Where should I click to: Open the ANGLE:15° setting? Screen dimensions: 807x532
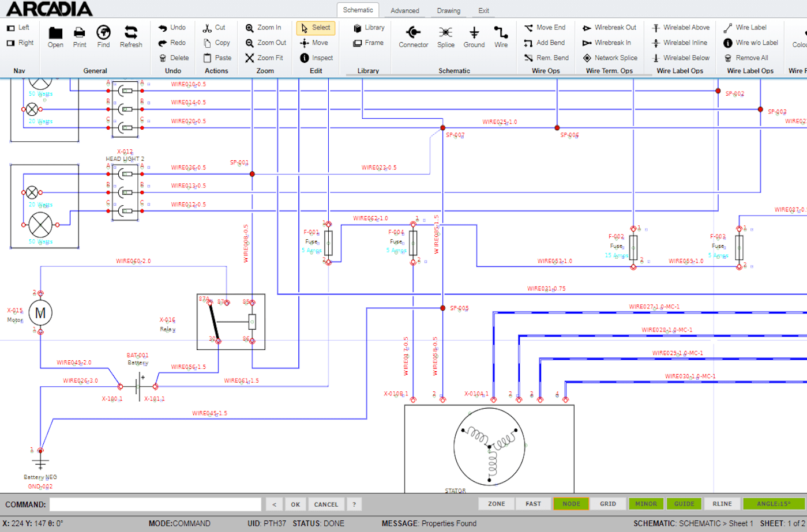click(774, 504)
